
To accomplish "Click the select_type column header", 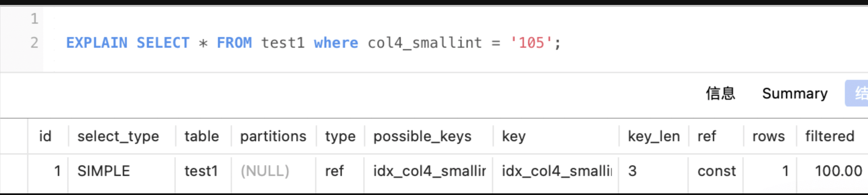I will 118,137.
